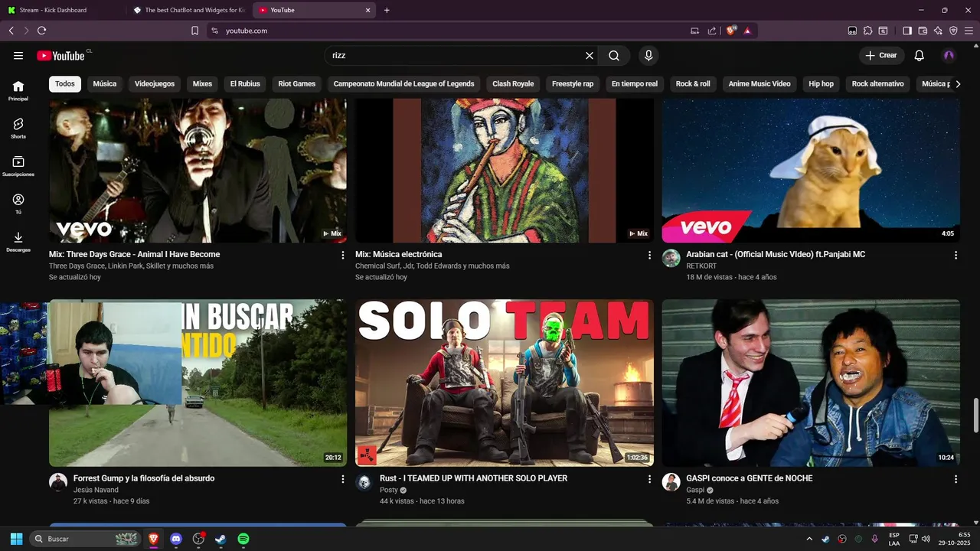Image resolution: width=980 pixels, height=551 pixels.
Task: Close the YouTube browser tab
Action: click(x=367, y=10)
